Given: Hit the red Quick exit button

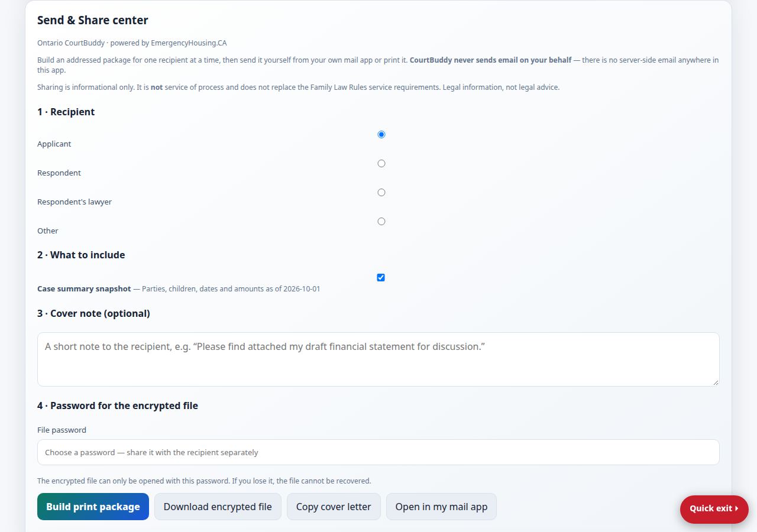Looking at the screenshot, I should pyautogui.click(x=714, y=509).
